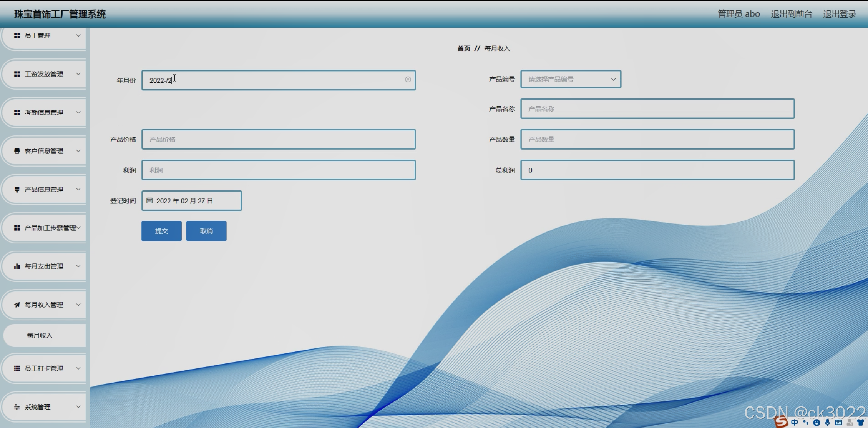Expand the 考勤信息管理 menu chevron
This screenshot has height=428, width=868.
coord(78,112)
